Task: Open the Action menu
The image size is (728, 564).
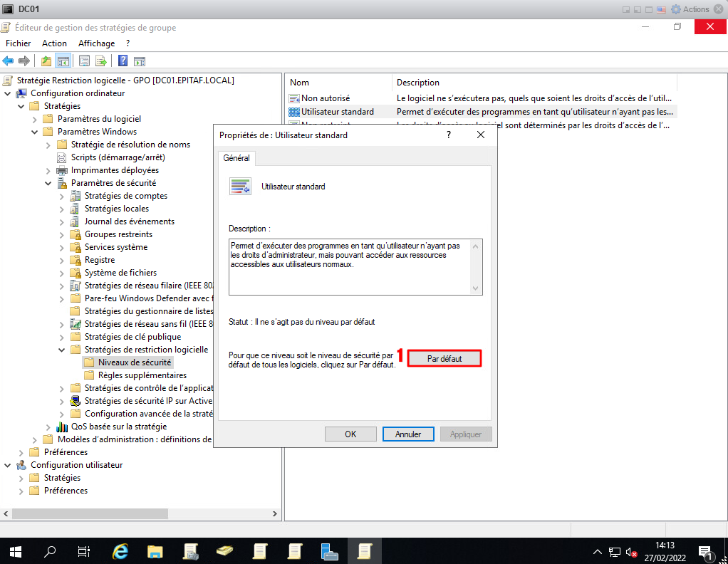Action: click(x=54, y=43)
